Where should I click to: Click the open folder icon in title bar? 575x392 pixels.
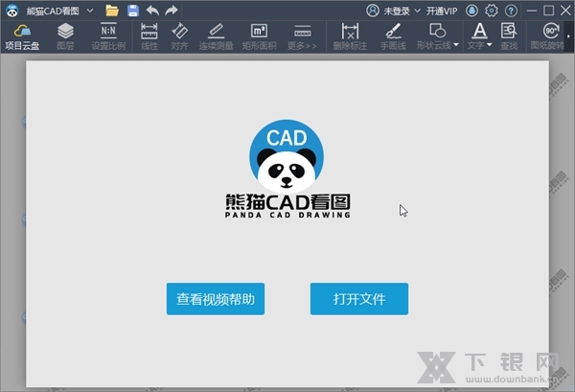112,11
